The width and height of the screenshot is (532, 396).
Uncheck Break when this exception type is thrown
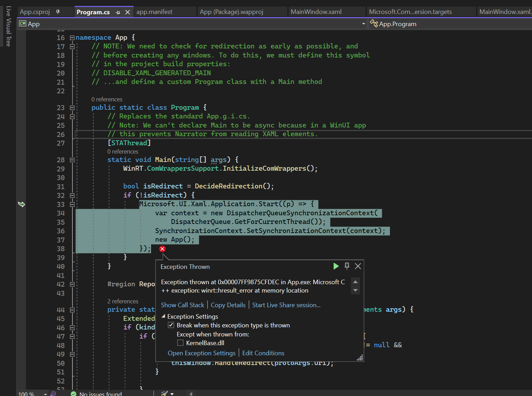pyautogui.click(x=171, y=325)
